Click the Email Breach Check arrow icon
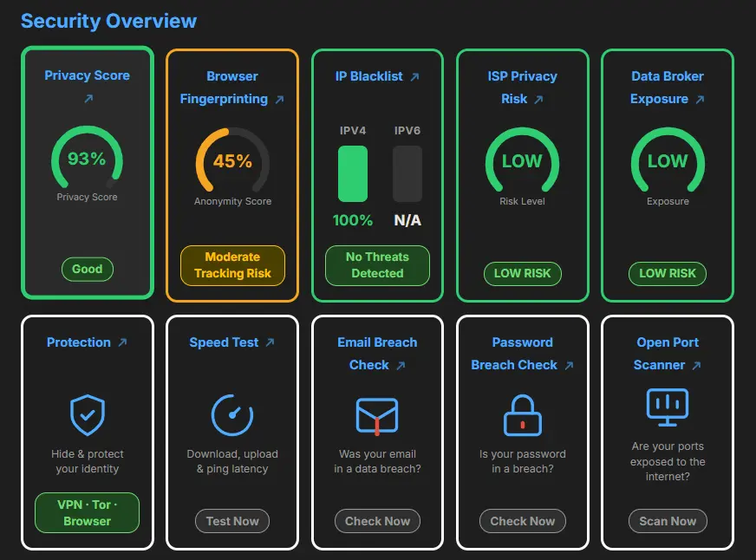Image resolution: width=756 pixels, height=560 pixels. click(x=401, y=365)
